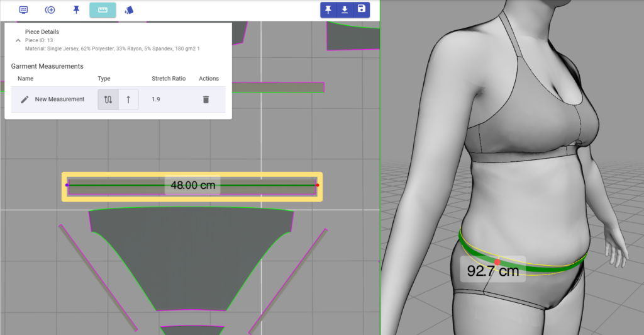
Task: Click red endpoint of waistband measurement line
Action: point(318,185)
